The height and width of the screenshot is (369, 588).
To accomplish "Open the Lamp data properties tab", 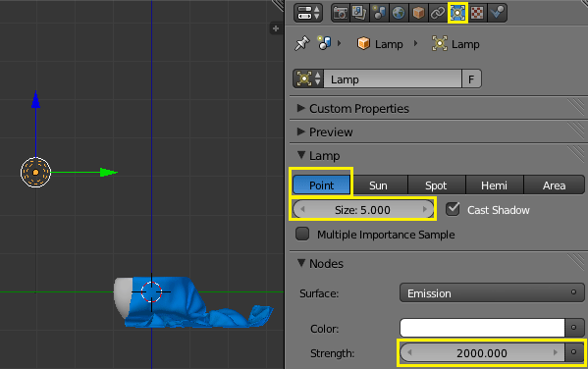I will point(457,13).
